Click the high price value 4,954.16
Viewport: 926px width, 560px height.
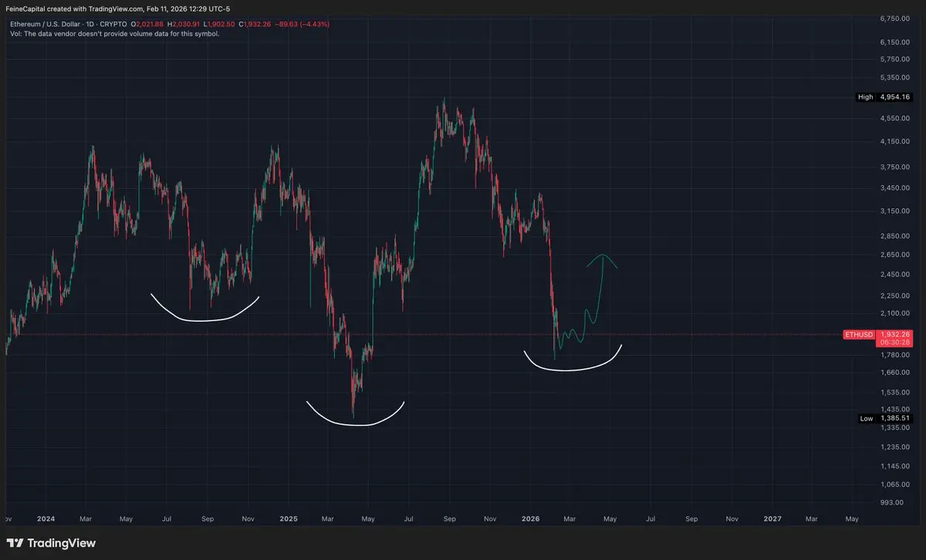point(895,97)
